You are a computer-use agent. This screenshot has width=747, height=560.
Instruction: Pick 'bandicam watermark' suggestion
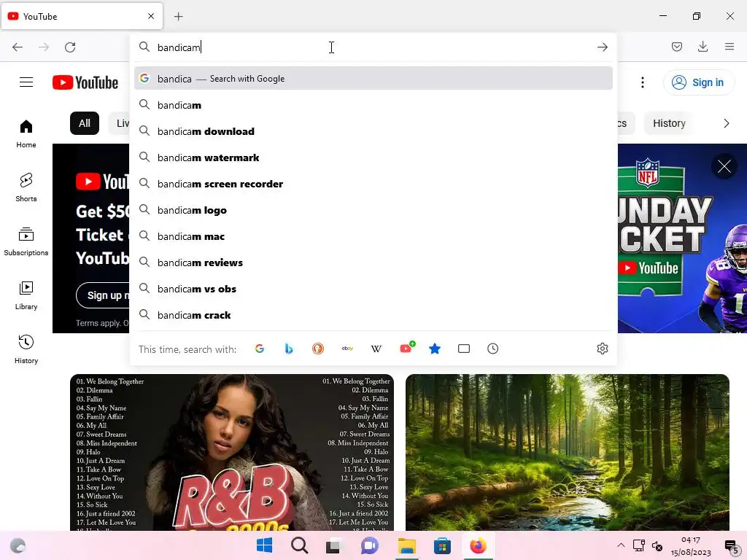tap(373, 157)
